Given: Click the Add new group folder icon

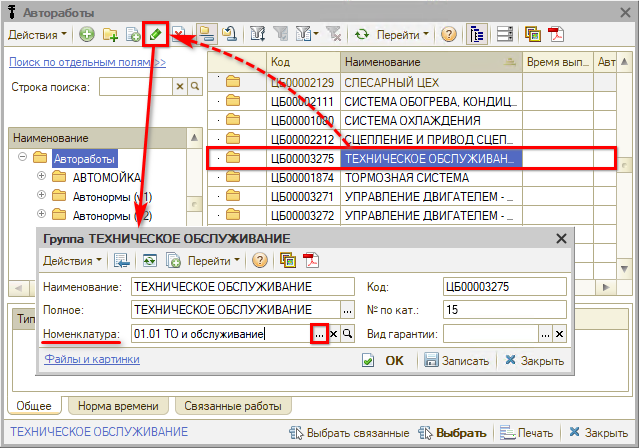Looking at the screenshot, I should (110, 34).
